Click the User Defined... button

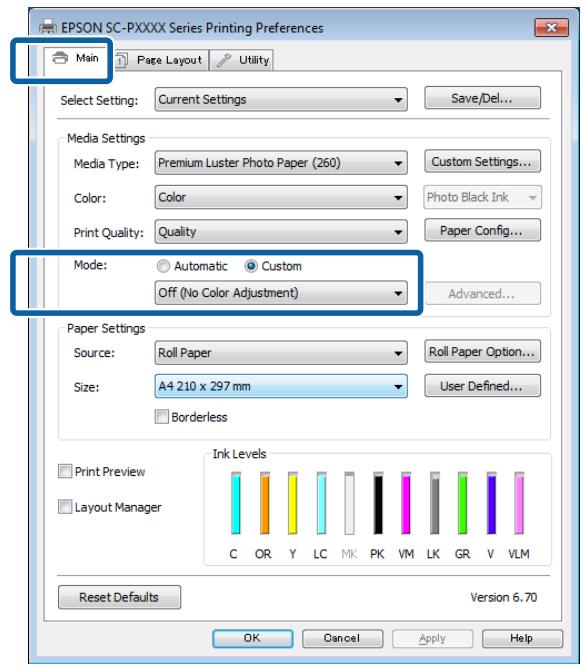[x=482, y=386]
